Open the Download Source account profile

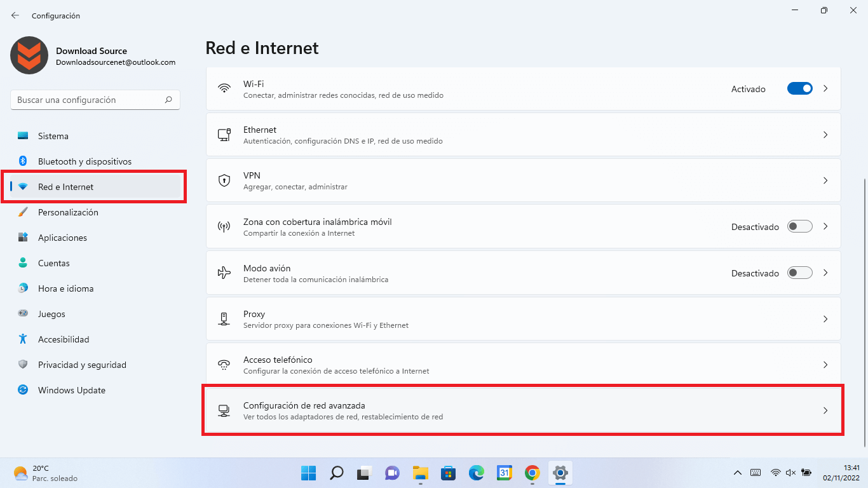pos(93,56)
